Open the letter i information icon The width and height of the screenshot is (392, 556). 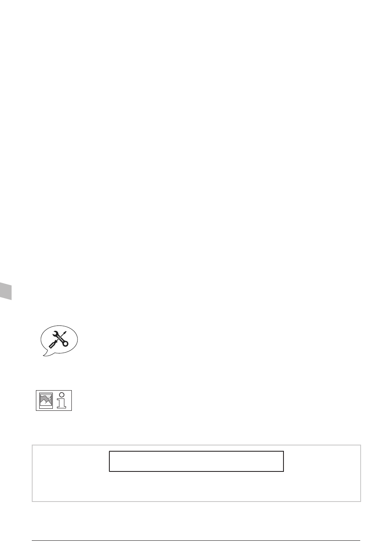tap(62, 400)
